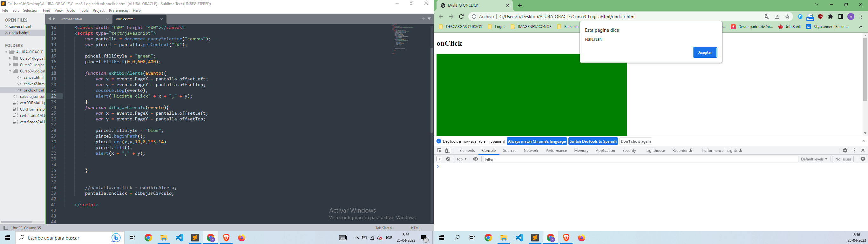Launch Firefox from the left taskbar
868x244 pixels.
click(241, 238)
